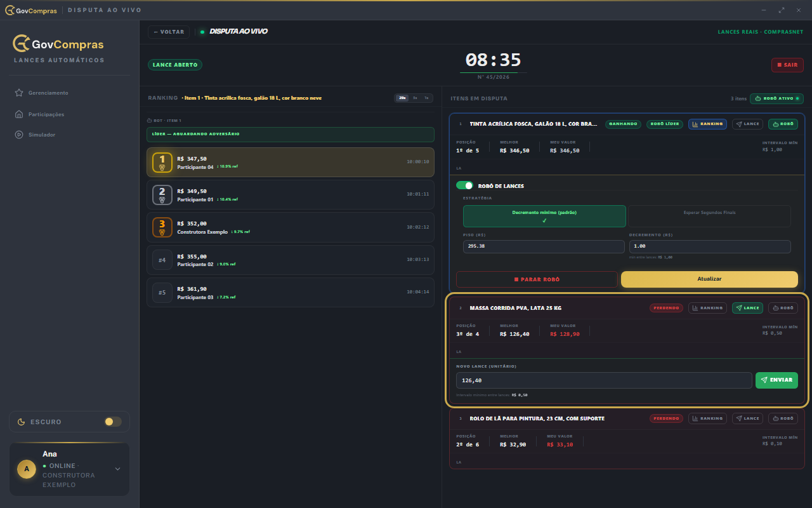This screenshot has width=812, height=508.
Task: Open Lance for Rolo de Lã item
Action: 748,418
